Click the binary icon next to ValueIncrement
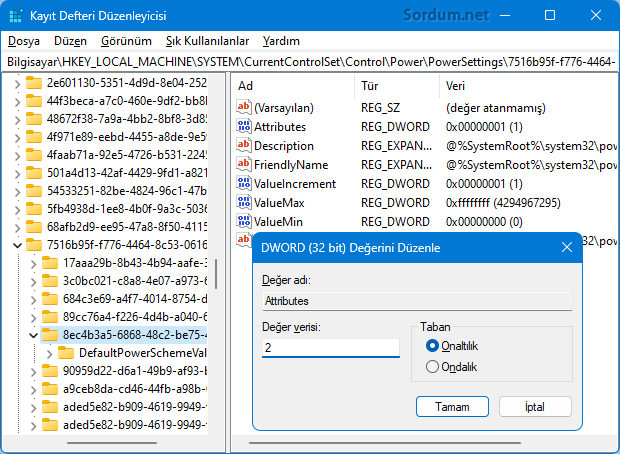This screenshot has height=454, width=620. point(243,183)
